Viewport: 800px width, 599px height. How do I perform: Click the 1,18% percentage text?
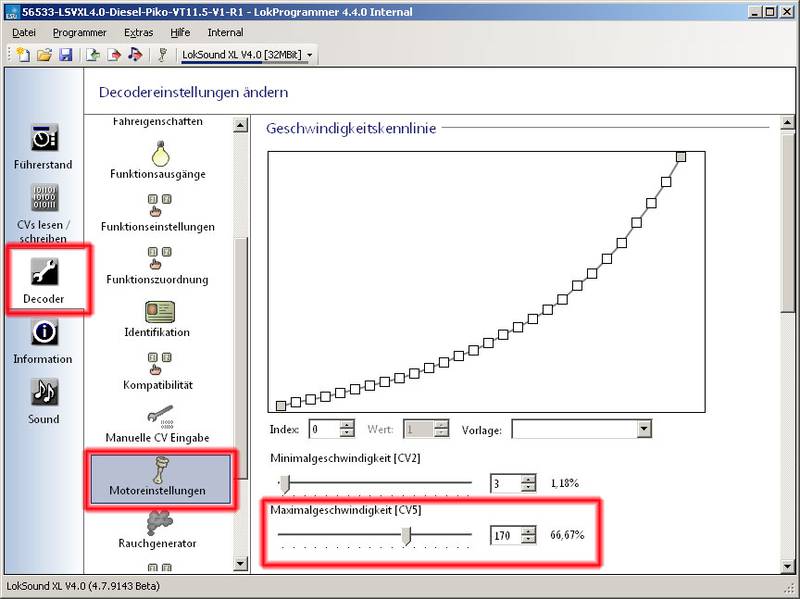point(565,483)
